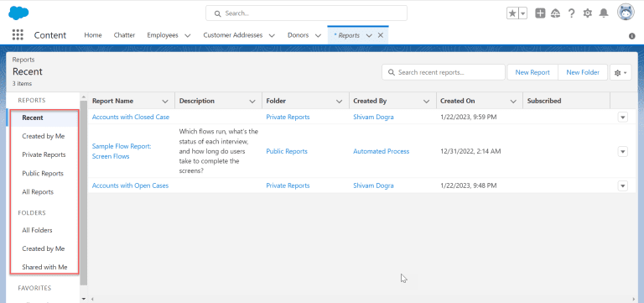The image size is (644, 303).
Task: Open the Report Name column menu chevron
Action: (165, 101)
